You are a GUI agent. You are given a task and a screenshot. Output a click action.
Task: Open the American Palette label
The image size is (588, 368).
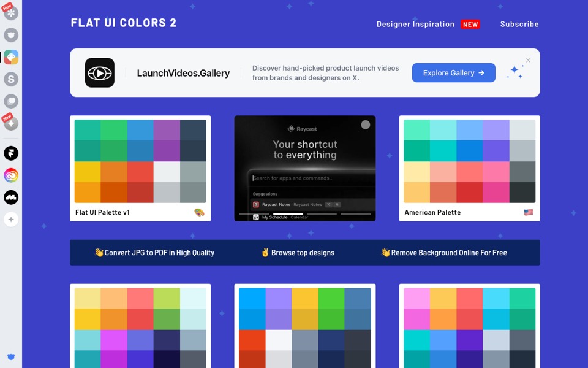pos(432,213)
